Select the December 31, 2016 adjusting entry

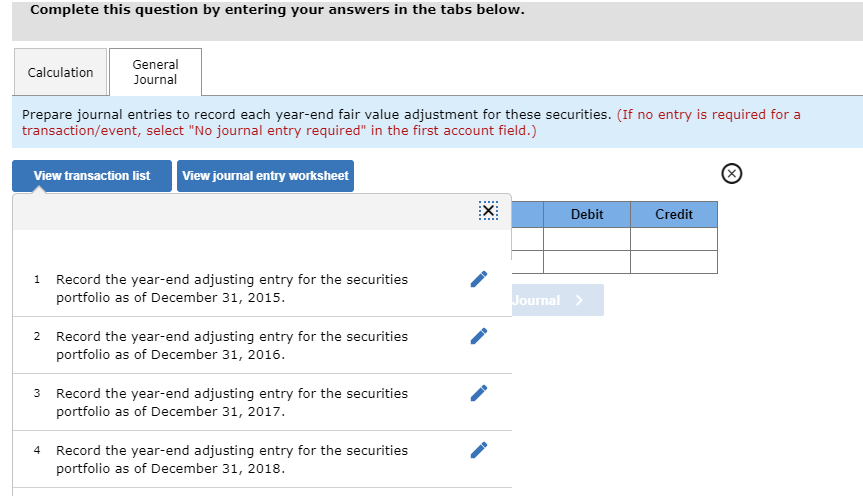[232, 345]
